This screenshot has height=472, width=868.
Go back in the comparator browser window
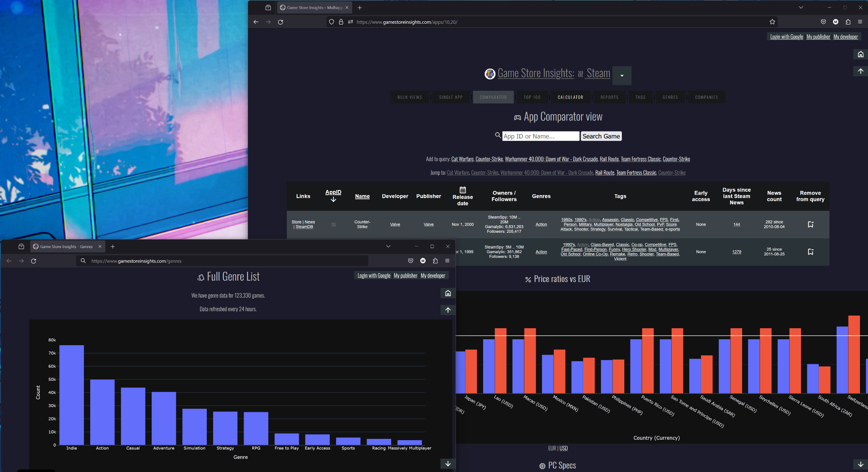pos(256,22)
